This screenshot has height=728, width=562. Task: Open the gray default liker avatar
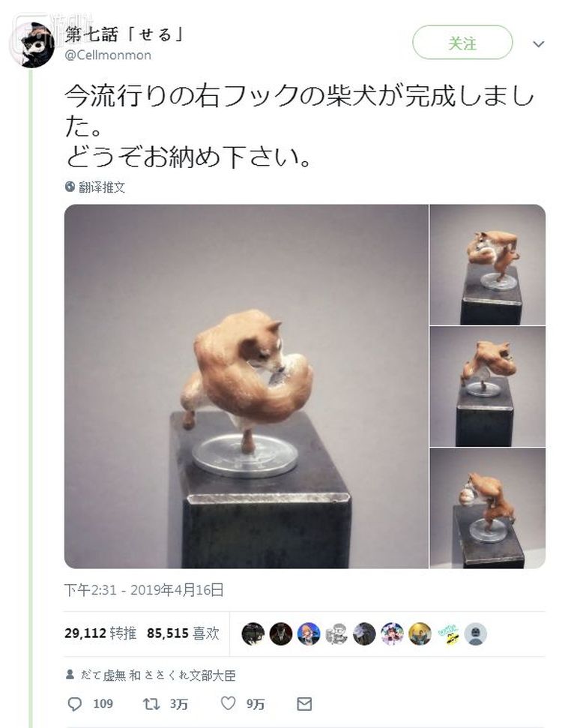[x=476, y=634]
